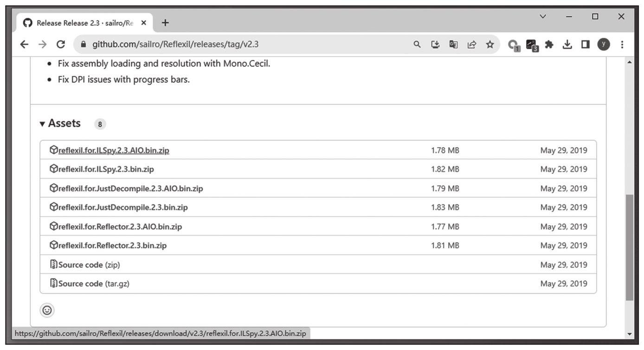The image size is (644, 350).
Task: Click the 1.82 MB size text
Action: click(x=445, y=169)
